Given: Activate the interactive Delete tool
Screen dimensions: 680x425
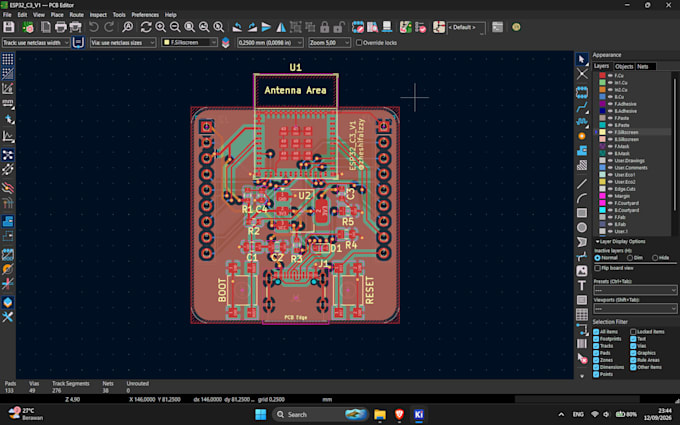Looking at the screenshot, I should click(582, 359).
